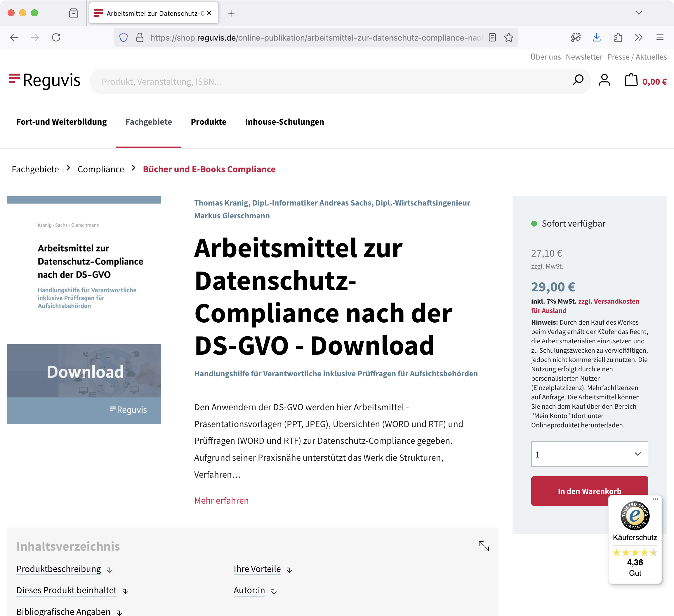This screenshot has width=674, height=616.
Task: Go to Compliance breadcrumb
Action: 101,169
